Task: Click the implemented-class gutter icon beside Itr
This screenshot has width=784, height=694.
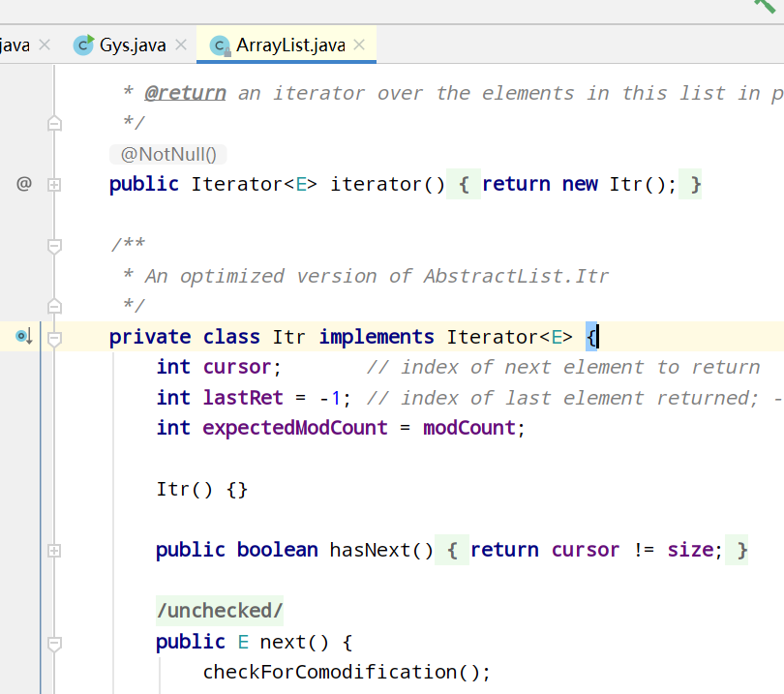Action: click(24, 336)
